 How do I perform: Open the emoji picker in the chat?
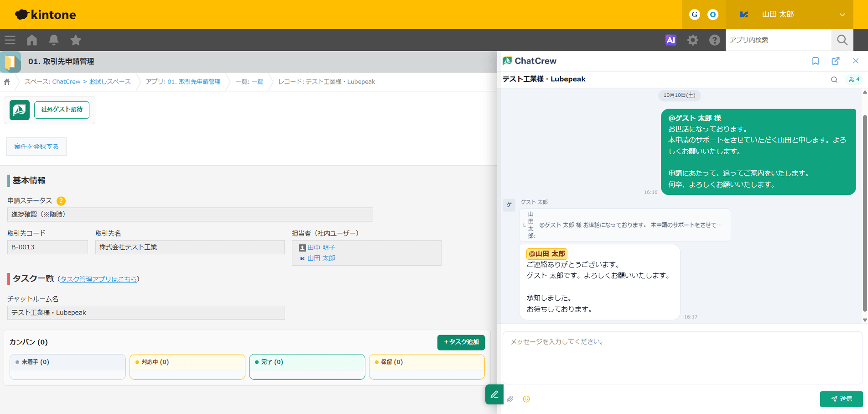526,399
